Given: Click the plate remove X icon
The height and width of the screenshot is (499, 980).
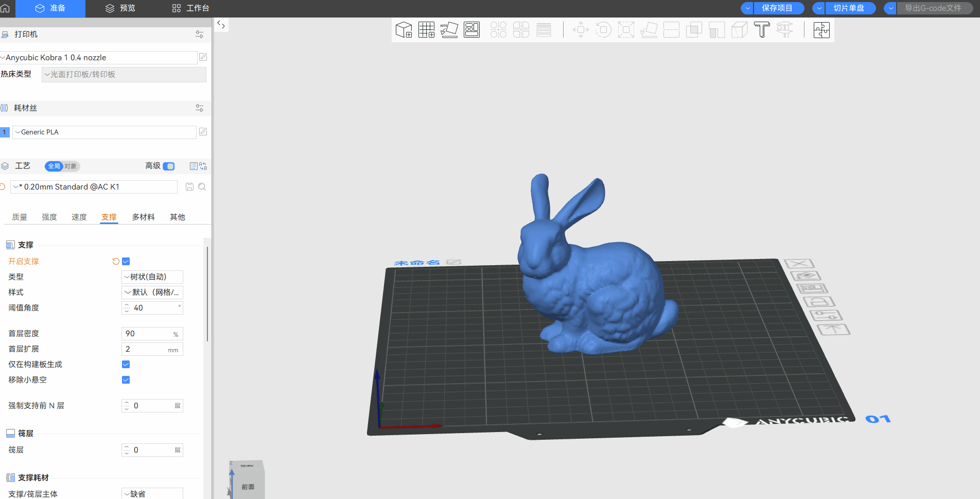Looking at the screenshot, I should pyautogui.click(x=799, y=264).
